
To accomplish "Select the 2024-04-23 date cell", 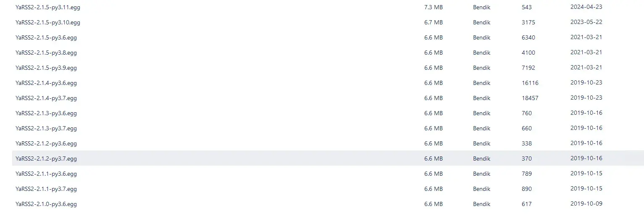I will pos(586,7).
